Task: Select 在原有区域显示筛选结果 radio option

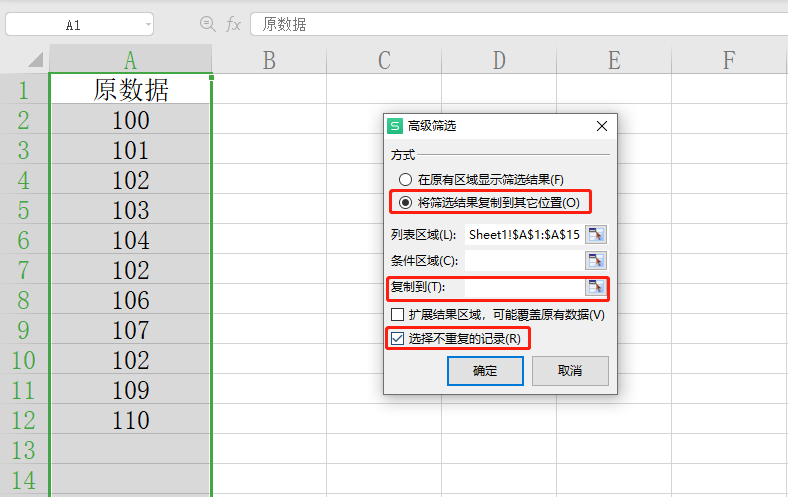Action: (405, 180)
